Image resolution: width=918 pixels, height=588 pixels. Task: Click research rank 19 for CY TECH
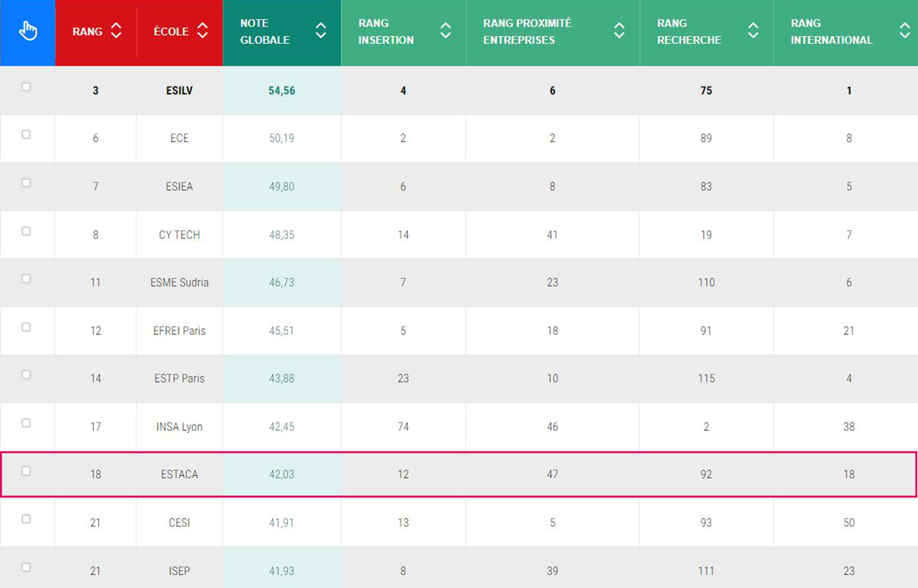(707, 235)
